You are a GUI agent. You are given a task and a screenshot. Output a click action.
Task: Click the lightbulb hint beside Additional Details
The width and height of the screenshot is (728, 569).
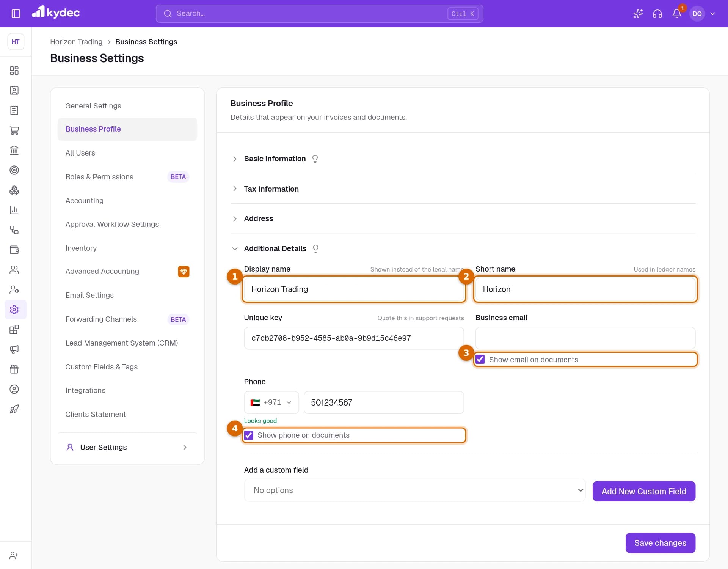[x=315, y=249]
